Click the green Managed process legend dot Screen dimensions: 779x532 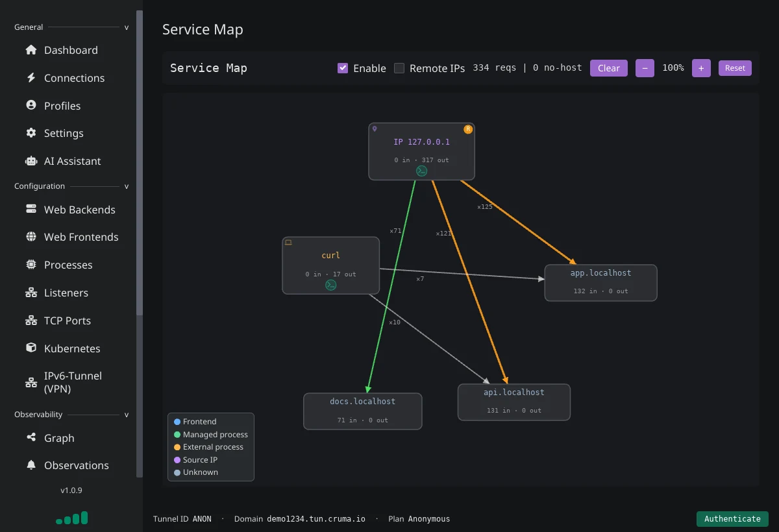pos(177,435)
